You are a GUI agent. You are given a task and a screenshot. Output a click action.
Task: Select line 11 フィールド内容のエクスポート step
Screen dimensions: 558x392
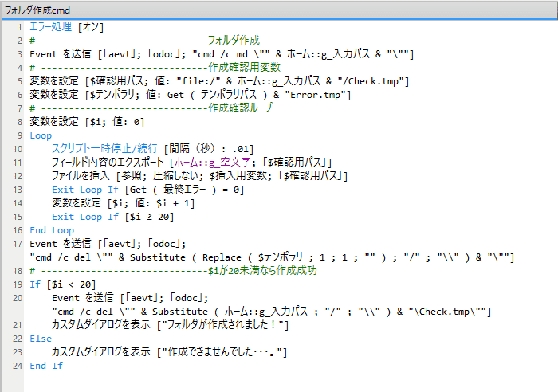point(192,163)
